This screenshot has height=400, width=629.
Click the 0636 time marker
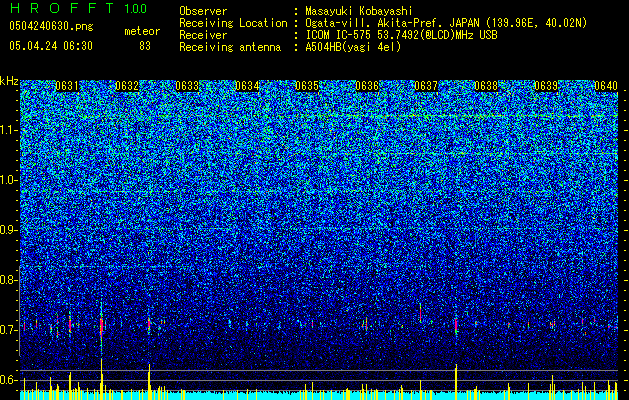367,86
